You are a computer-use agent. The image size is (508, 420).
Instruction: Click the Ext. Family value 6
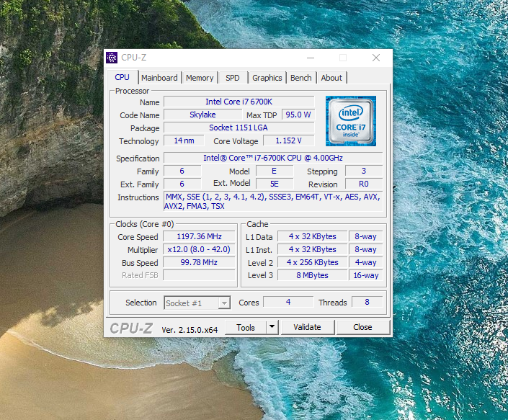tap(182, 184)
